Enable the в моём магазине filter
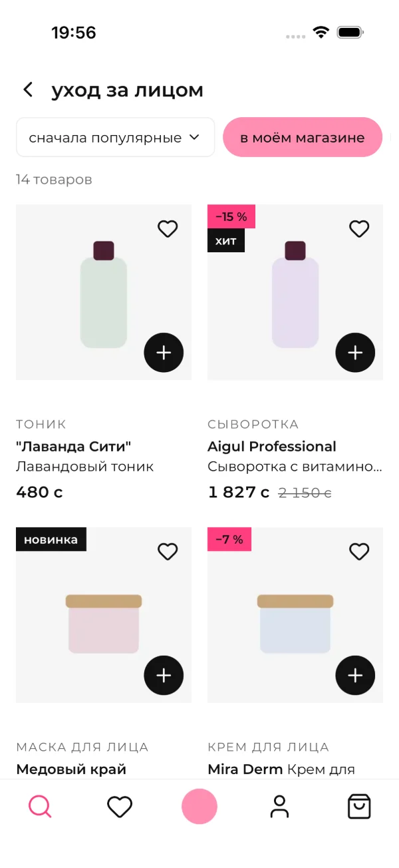 [303, 137]
